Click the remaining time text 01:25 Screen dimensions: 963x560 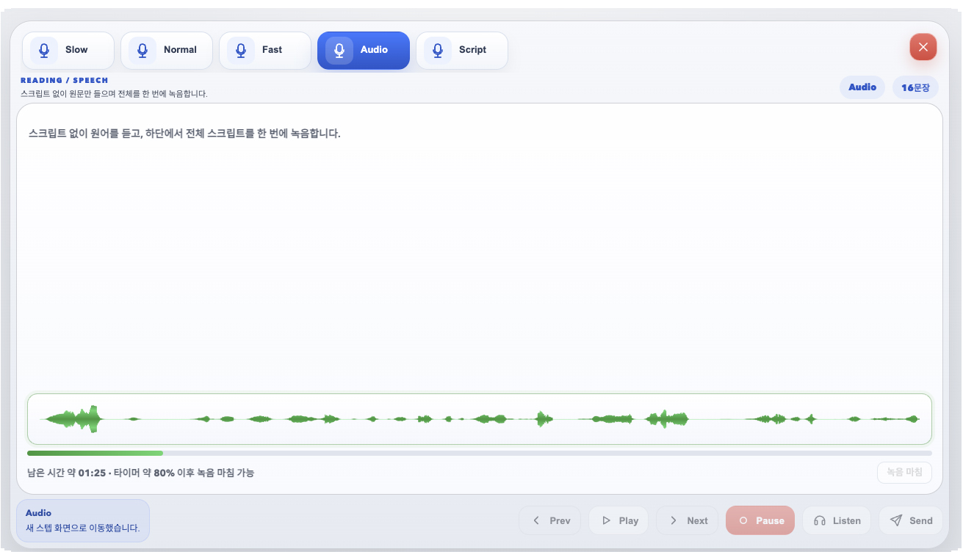tap(92, 473)
